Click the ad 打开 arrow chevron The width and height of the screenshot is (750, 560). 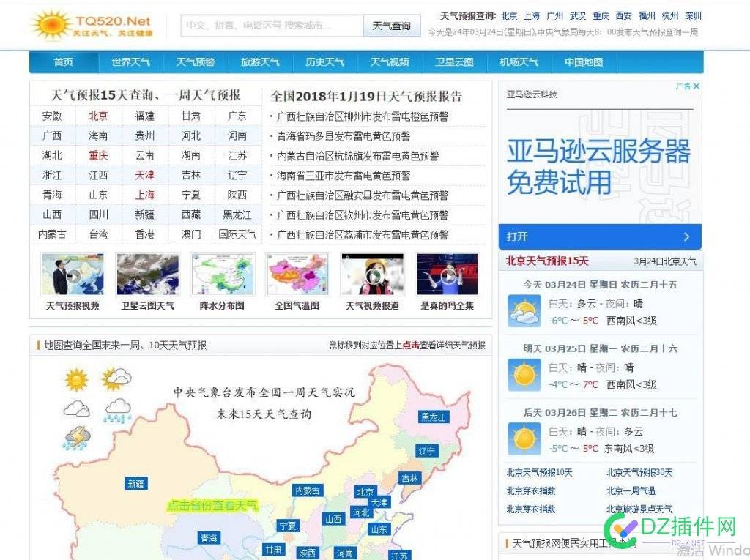coord(687,236)
